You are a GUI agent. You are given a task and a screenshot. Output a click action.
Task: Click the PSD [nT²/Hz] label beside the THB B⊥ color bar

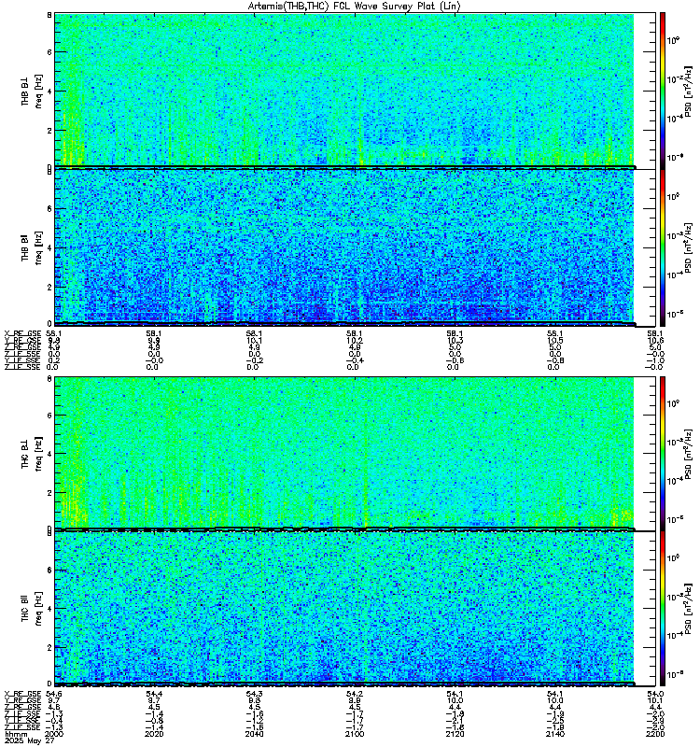click(688, 91)
